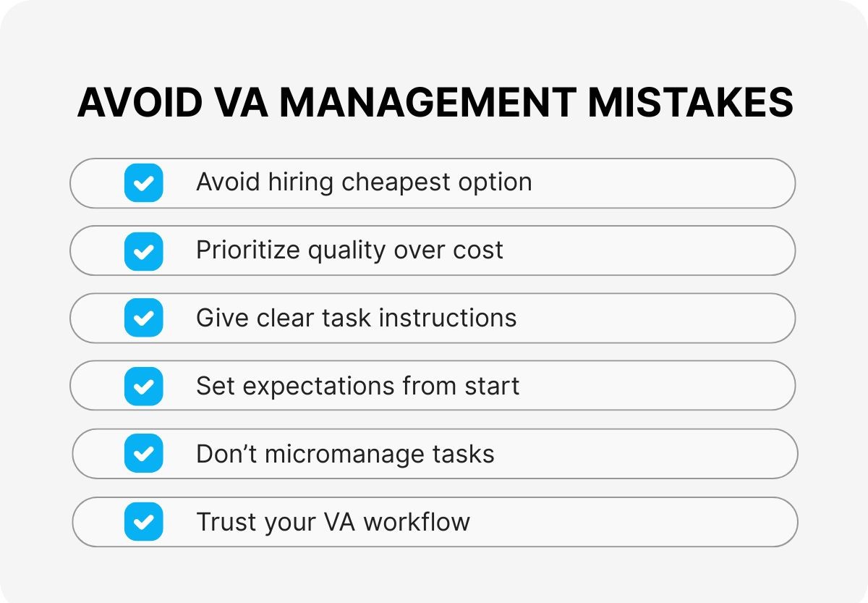Toggle the 'Give clear task instructions' checkbox
The image size is (868, 603).
tap(143, 318)
